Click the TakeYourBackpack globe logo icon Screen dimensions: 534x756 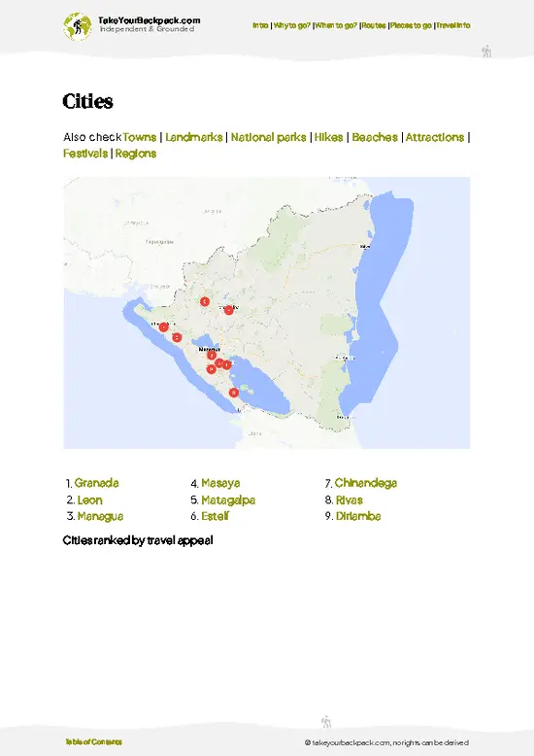click(x=77, y=26)
